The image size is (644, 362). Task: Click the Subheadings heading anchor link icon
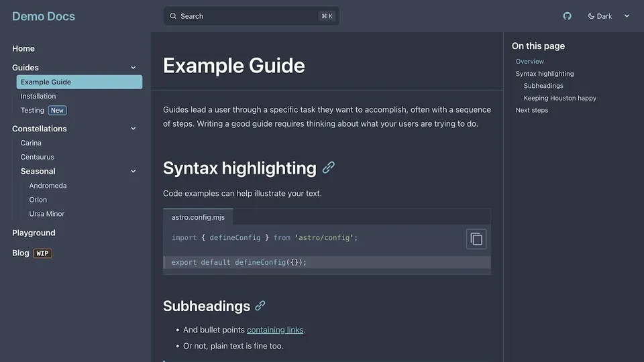pyautogui.click(x=260, y=306)
